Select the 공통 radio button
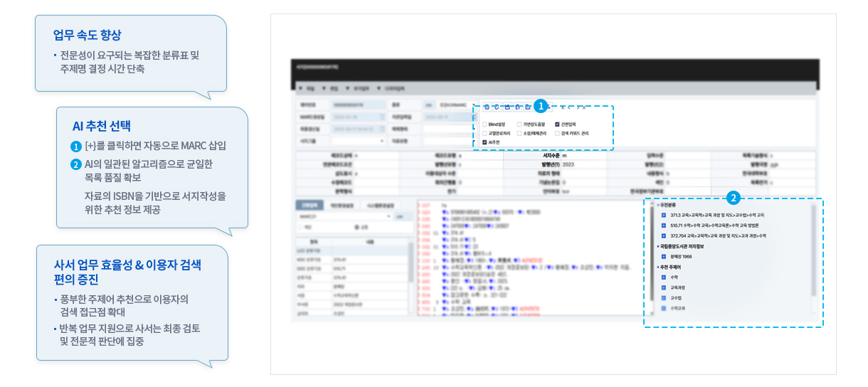Screen dimensions: 868x387 [356, 227]
